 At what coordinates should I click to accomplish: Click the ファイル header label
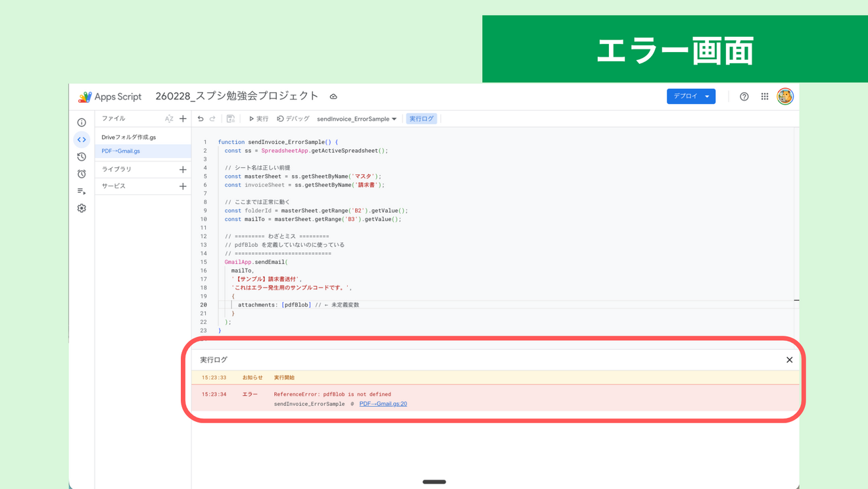[x=113, y=119]
